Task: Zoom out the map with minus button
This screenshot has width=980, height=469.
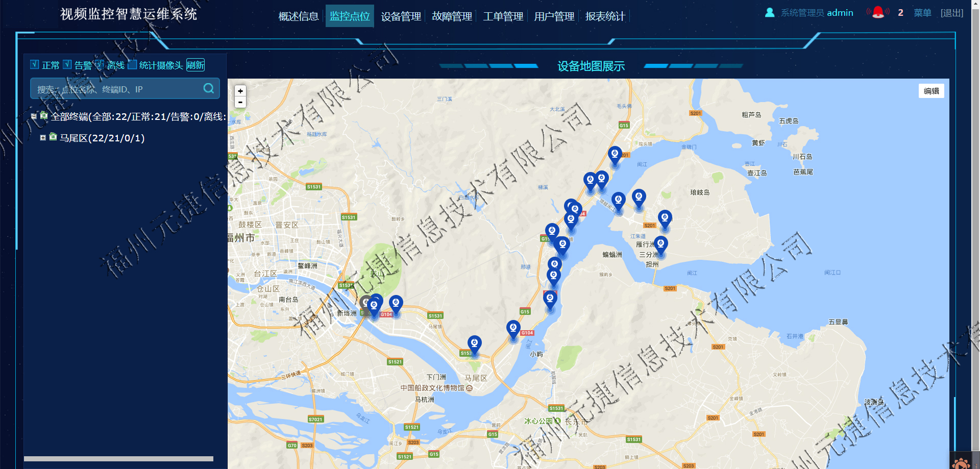Action: 240,102
